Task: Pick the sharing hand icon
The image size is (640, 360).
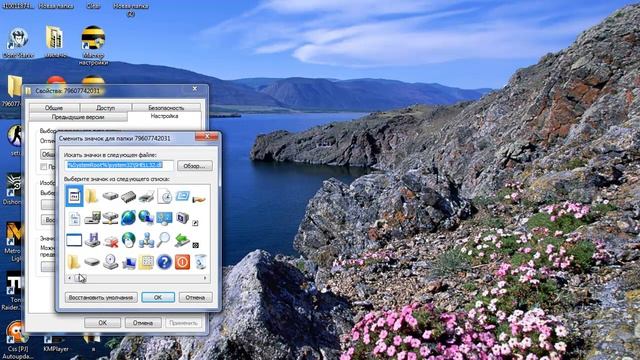Action: [x=199, y=200]
